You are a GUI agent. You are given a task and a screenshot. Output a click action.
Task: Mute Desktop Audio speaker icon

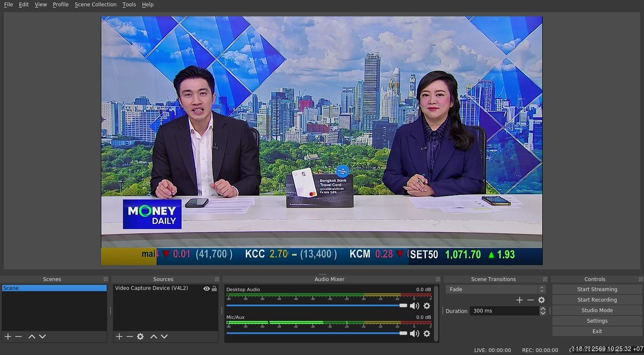(415, 306)
